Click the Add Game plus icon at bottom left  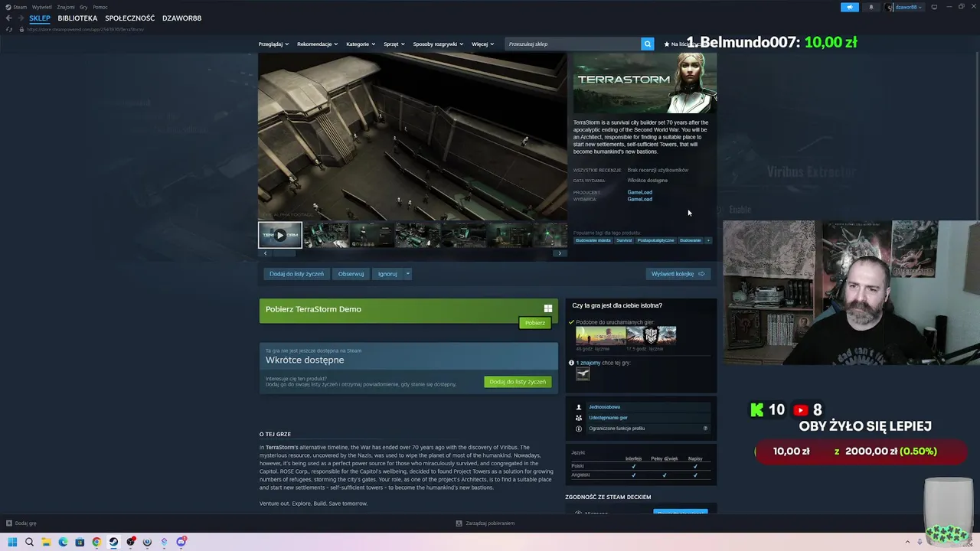point(9,523)
